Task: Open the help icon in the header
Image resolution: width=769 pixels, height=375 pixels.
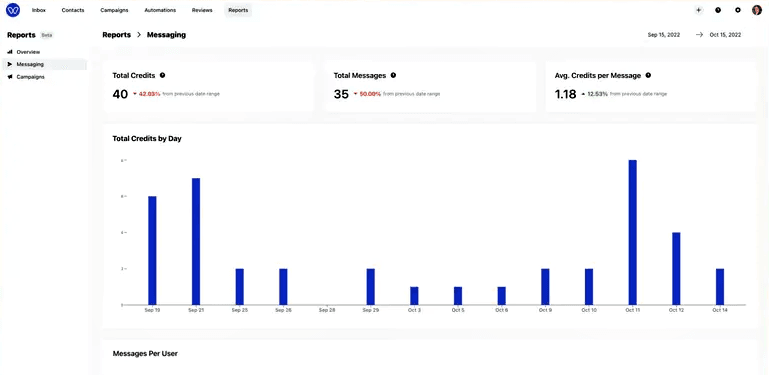Action: pyautogui.click(x=718, y=10)
